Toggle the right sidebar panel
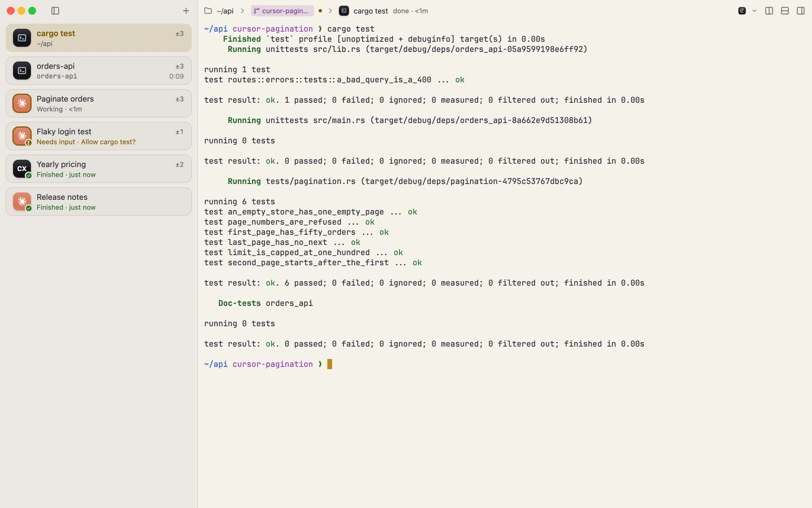Viewport: 812px width, 508px height. [801, 11]
